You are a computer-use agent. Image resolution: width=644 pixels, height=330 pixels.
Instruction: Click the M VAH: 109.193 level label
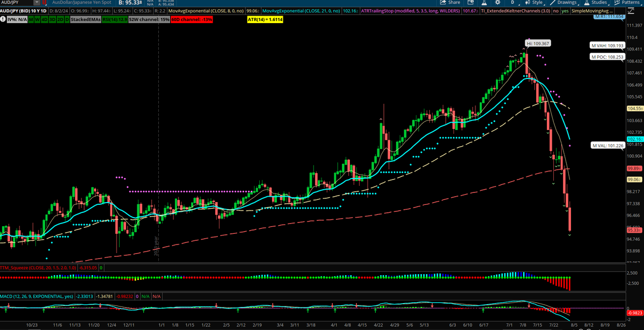coord(608,46)
